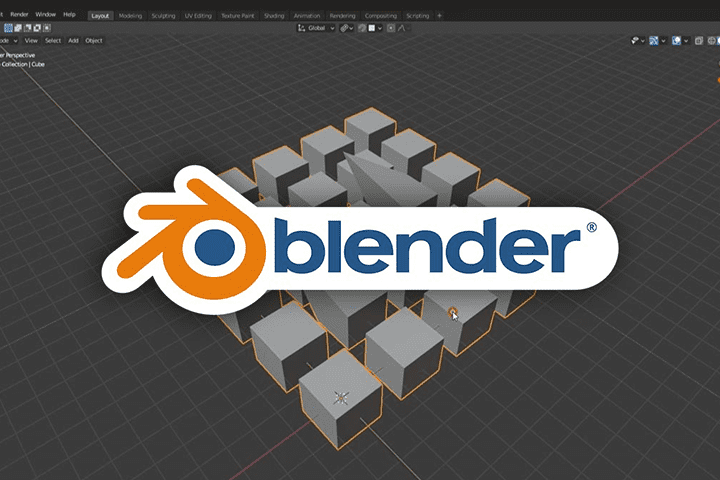Viewport: 720px width, 480px height.
Task: Switch to the Sculpting workspace tab
Action: pyautogui.click(x=163, y=16)
